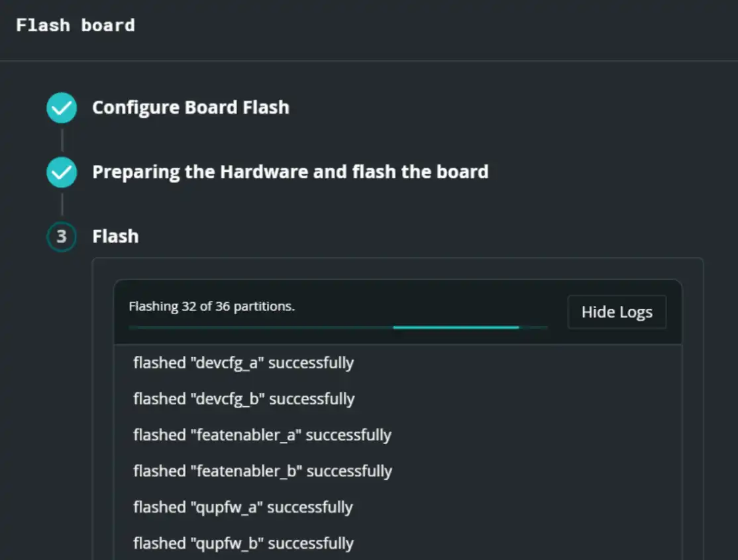Open the Configure Board Flash step
This screenshot has height=560, width=738.
(190, 108)
